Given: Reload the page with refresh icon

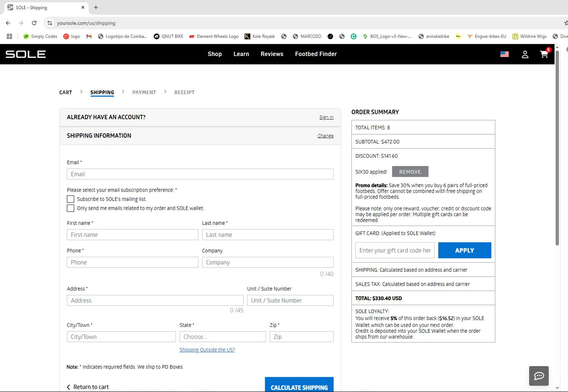Looking at the screenshot, I should point(34,23).
